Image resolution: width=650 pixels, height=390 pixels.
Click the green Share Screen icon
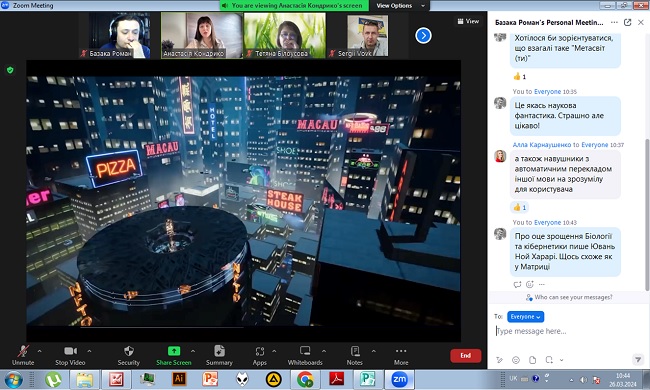[174, 351]
